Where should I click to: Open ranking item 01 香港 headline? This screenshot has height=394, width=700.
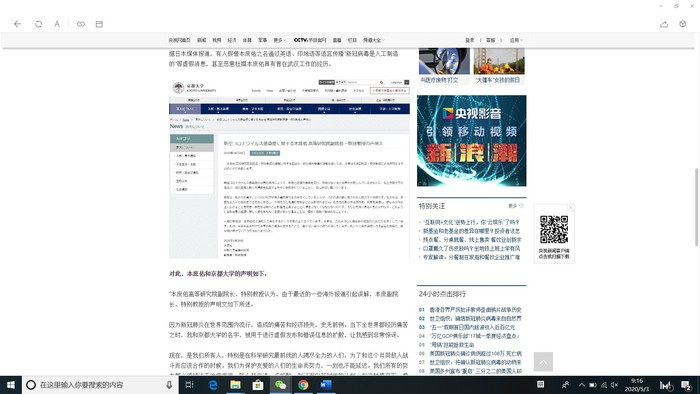475,310
